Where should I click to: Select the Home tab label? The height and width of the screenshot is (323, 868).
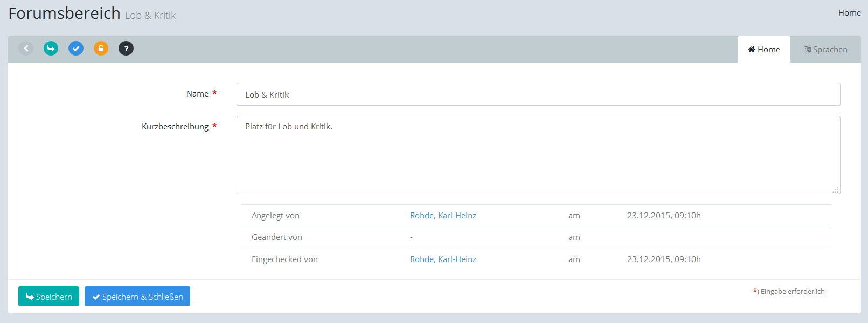[769, 50]
